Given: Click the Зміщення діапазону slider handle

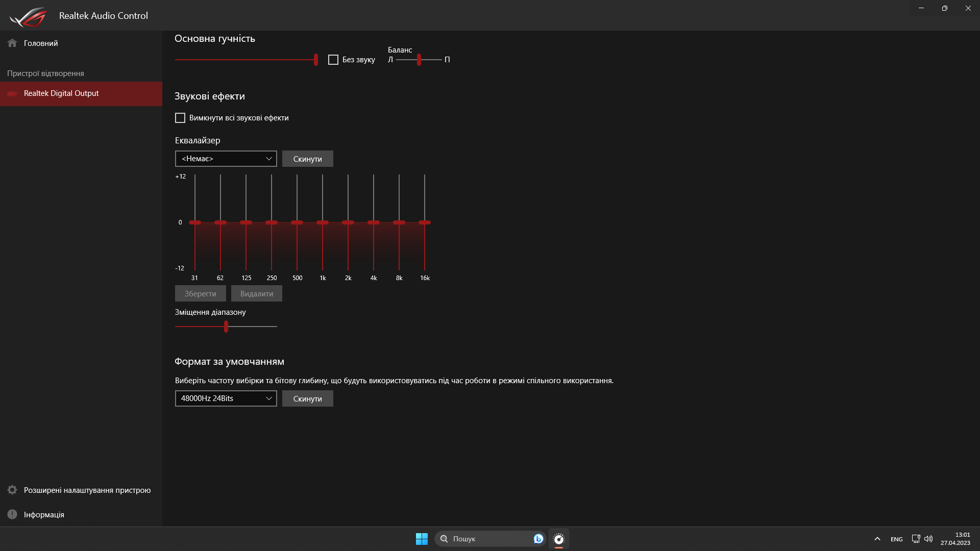Looking at the screenshot, I should pos(226,327).
